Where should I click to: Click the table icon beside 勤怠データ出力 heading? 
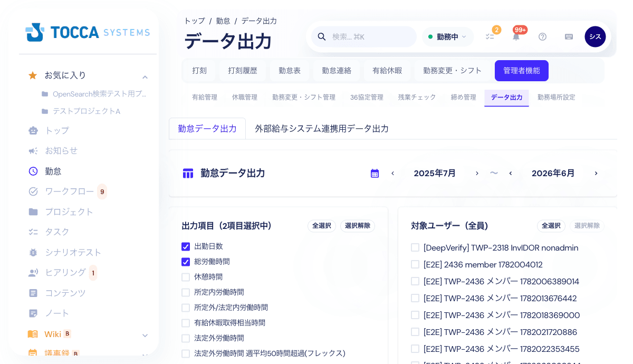tap(188, 173)
